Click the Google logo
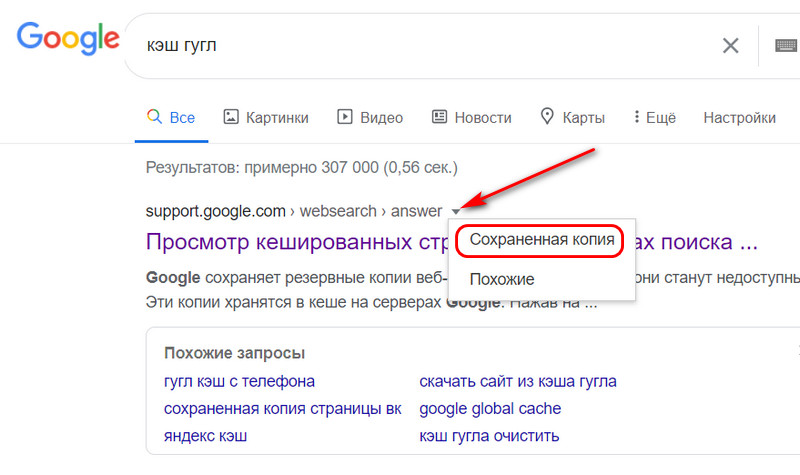This screenshot has width=800, height=475. pos(68,38)
